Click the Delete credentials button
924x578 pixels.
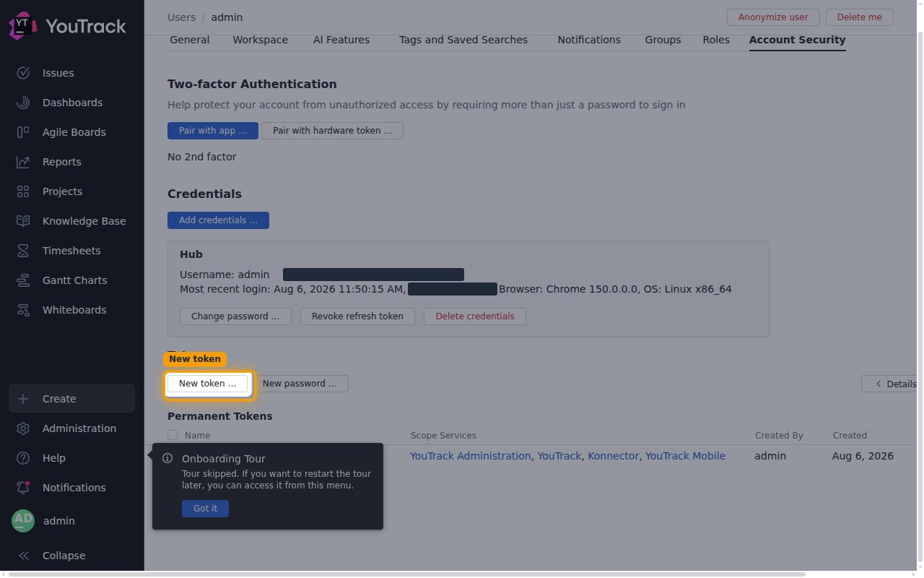coord(475,316)
